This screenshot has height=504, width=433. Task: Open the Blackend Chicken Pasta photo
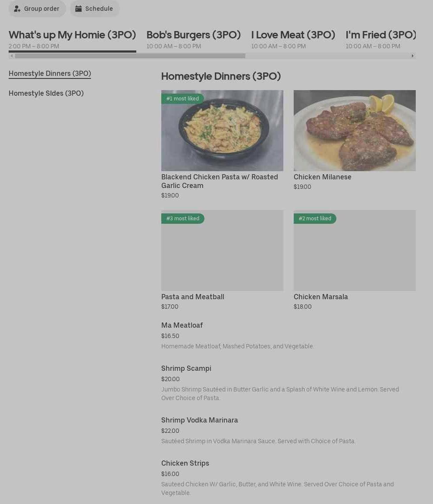tap(222, 131)
